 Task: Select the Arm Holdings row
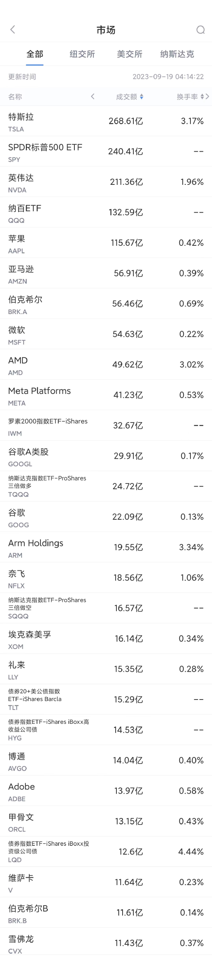pos(106,547)
